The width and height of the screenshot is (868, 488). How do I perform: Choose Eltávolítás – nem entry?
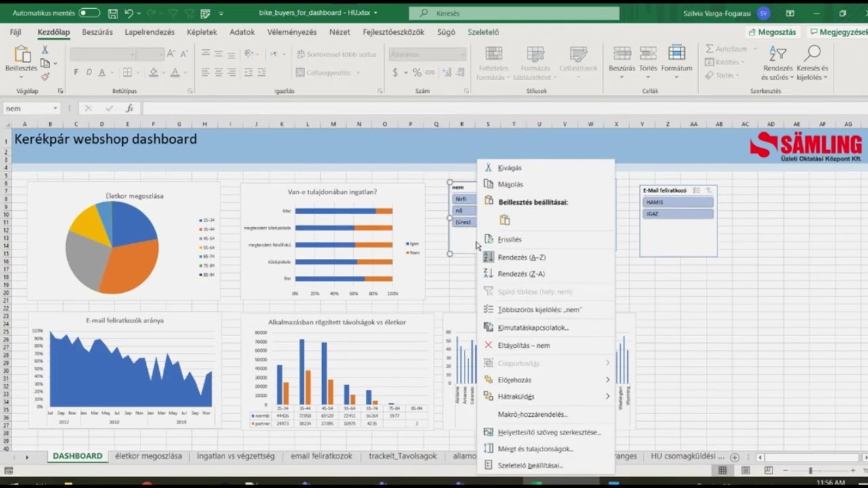point(546,346)
